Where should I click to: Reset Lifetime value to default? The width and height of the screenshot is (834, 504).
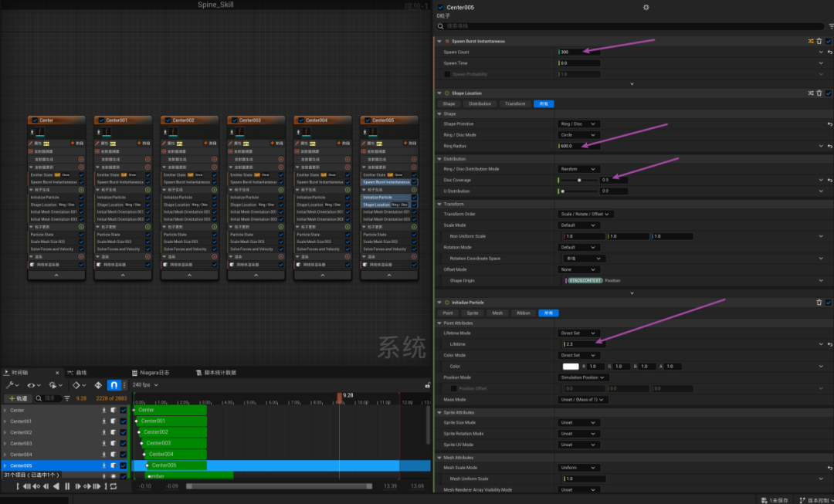point(829,344)
